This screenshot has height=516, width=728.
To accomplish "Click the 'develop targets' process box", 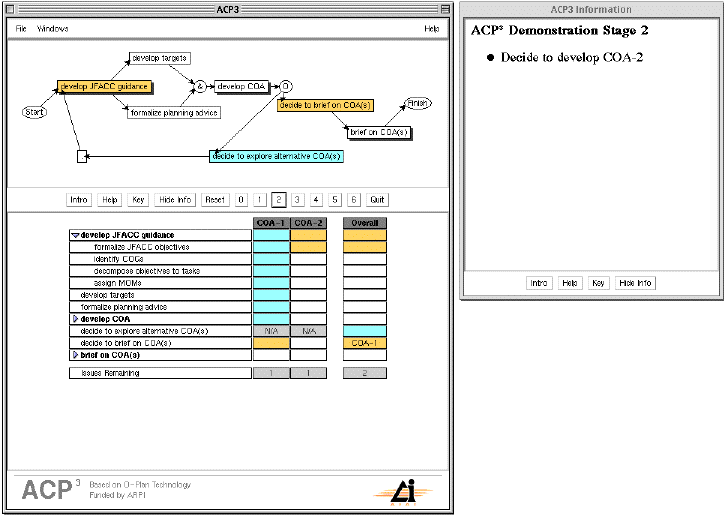I will pyautogui.click(x=159, y=58).
